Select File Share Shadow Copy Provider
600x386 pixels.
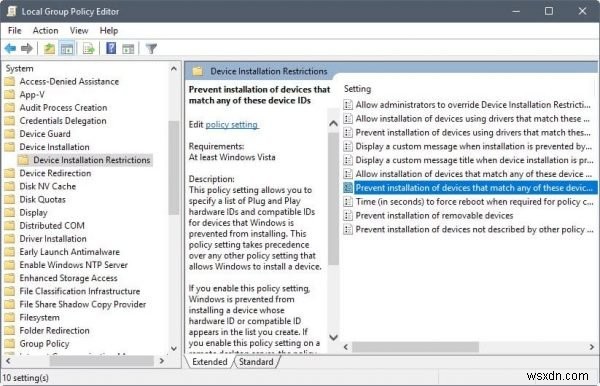[x=83, y=304]
